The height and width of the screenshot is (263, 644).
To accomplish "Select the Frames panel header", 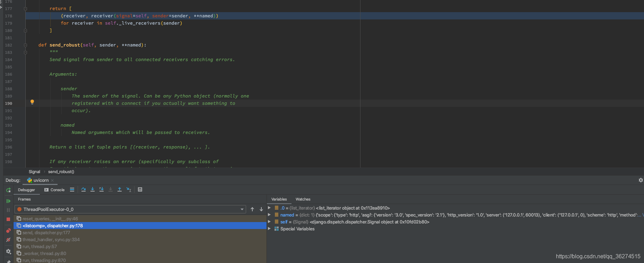I will click(x=24, y=199).
